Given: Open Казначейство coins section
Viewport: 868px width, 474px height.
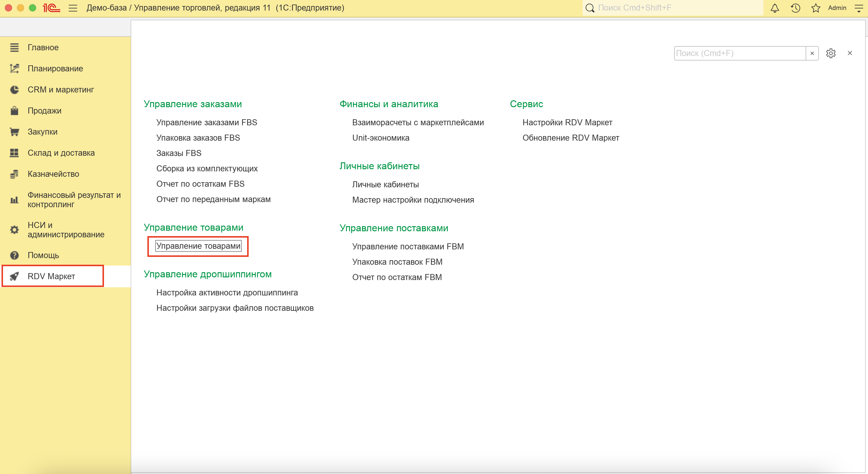Looking at the screenshot, I should click(53, 174).
